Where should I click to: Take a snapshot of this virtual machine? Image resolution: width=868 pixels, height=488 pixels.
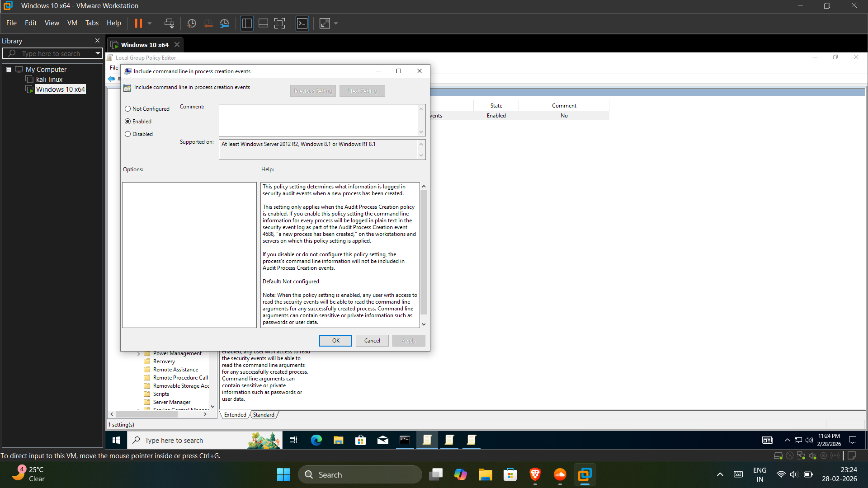pyautogui.click(x=192, y=23)
